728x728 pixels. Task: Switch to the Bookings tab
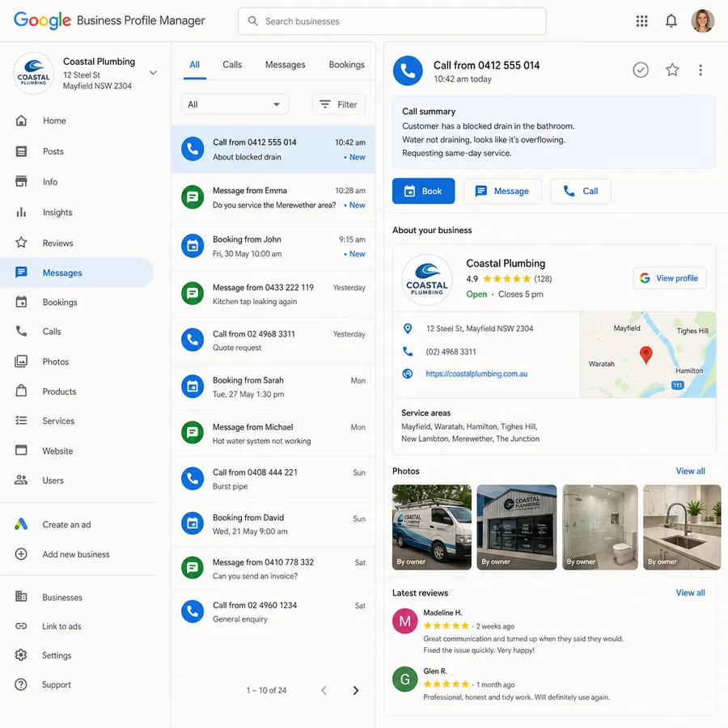coord(346,65)
